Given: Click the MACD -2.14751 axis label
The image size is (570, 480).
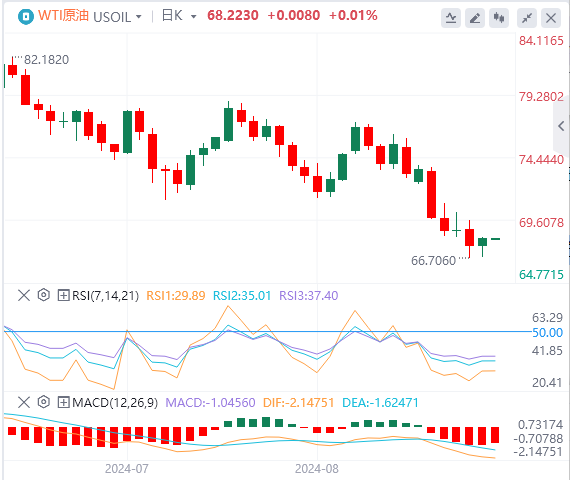Looking at the screenshot, I should coord(538,452).
